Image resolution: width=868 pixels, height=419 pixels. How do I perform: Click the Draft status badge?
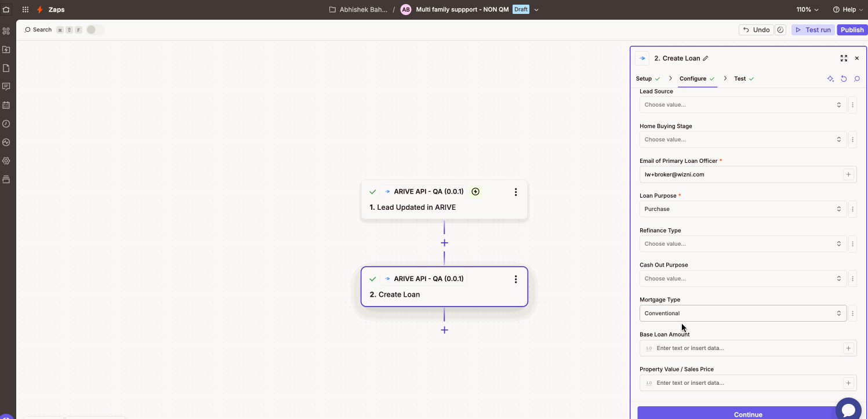(521, 9)
